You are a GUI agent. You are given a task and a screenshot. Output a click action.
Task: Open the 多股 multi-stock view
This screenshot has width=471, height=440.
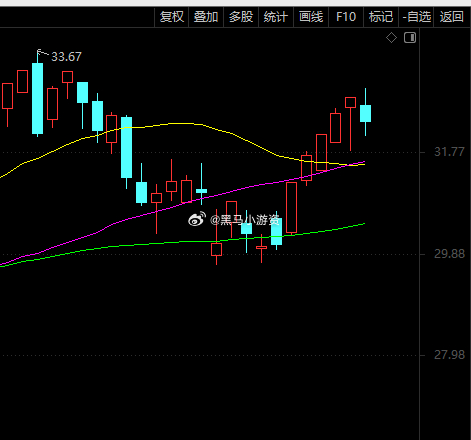point(241,17)
